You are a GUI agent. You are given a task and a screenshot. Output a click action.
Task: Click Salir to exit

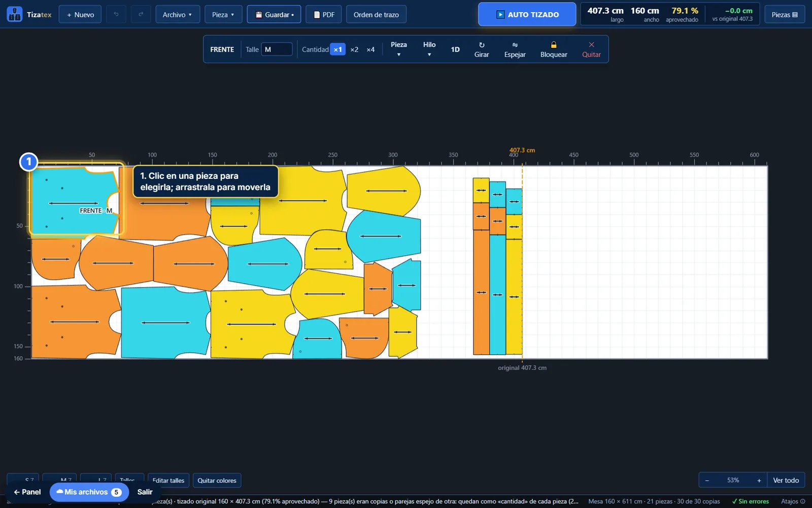pyautogui.click(x=145, y=492)
